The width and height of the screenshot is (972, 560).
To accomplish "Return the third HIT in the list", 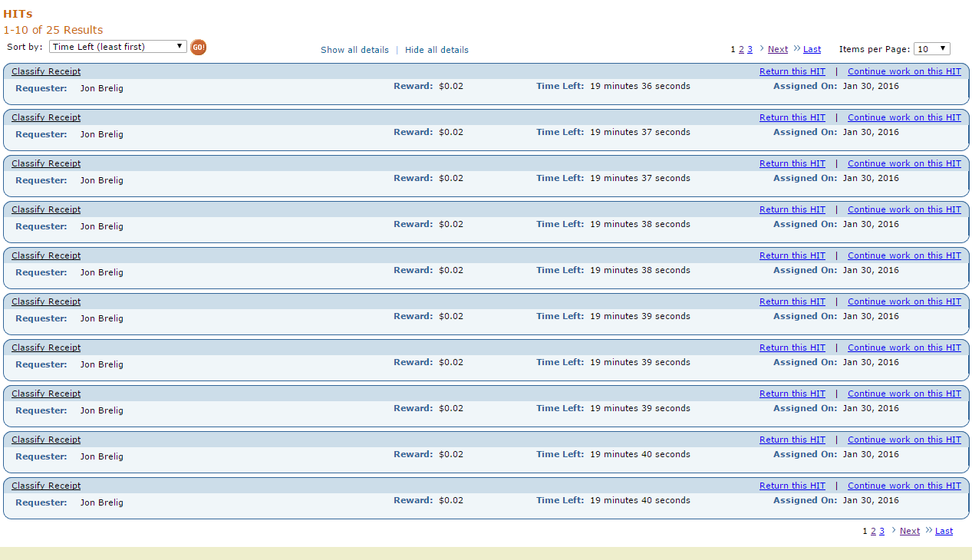I will [792, 163].
